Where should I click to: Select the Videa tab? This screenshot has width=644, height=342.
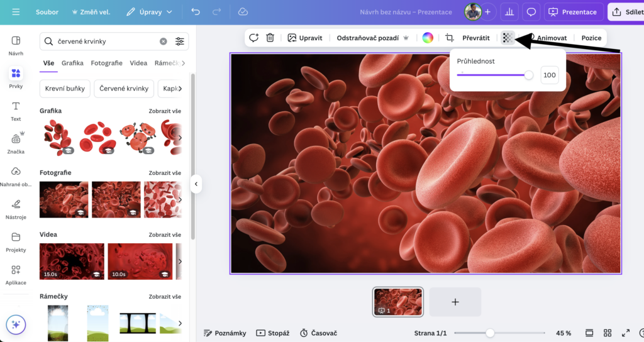click(x=138, y=63)
